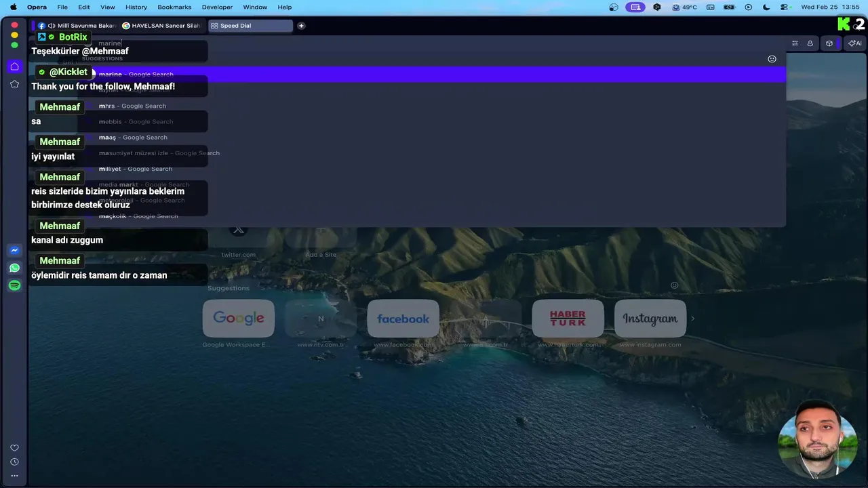This screenshot has height=488, width=868.
Task: Open the File menu
Action: 62,7
